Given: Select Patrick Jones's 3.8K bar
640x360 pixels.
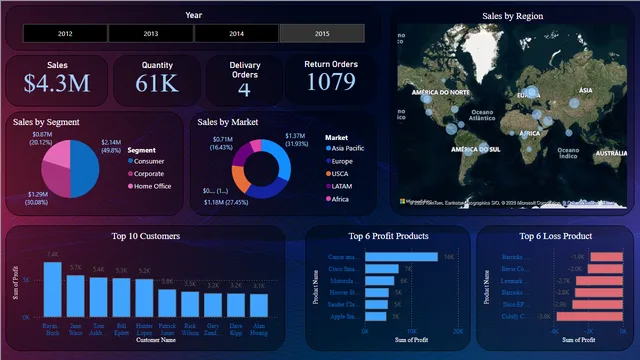Looking at the screenshot, I should click(167, 303).
